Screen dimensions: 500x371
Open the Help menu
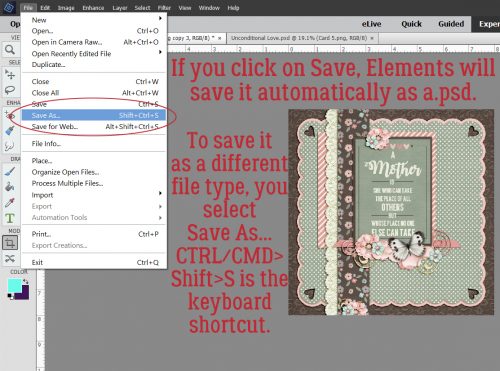pos(233,8)
